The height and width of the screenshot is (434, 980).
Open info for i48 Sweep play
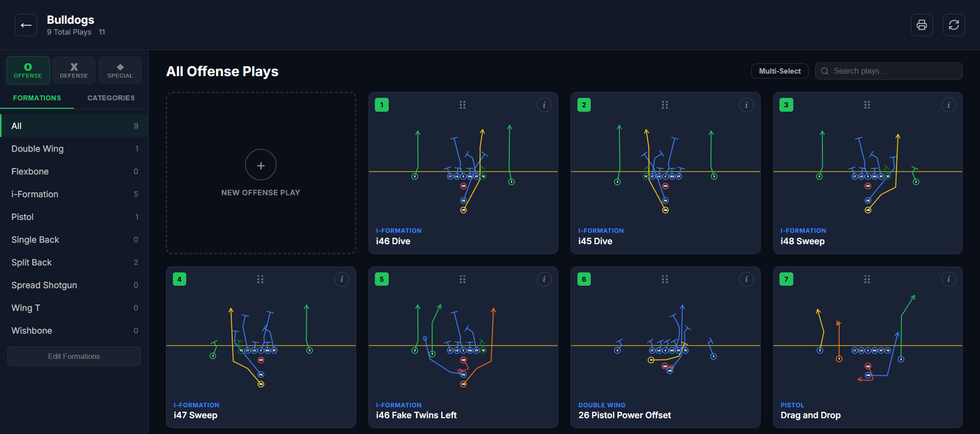tap(948, 105)
